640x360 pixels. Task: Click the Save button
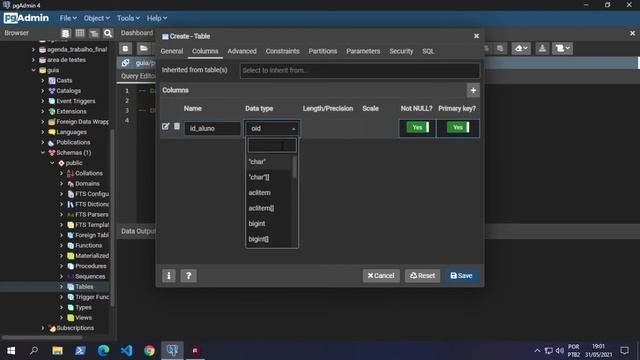461,276
